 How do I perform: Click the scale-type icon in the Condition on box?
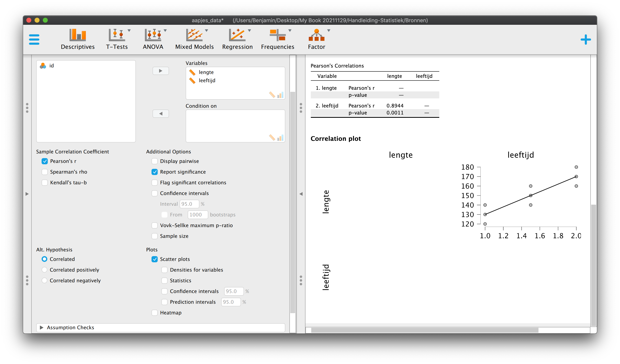pyautogui.click(x=272, y=138)
